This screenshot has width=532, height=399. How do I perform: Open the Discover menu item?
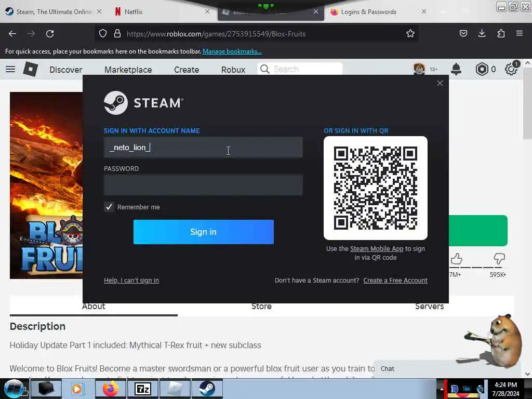click(x=66, y=70)
